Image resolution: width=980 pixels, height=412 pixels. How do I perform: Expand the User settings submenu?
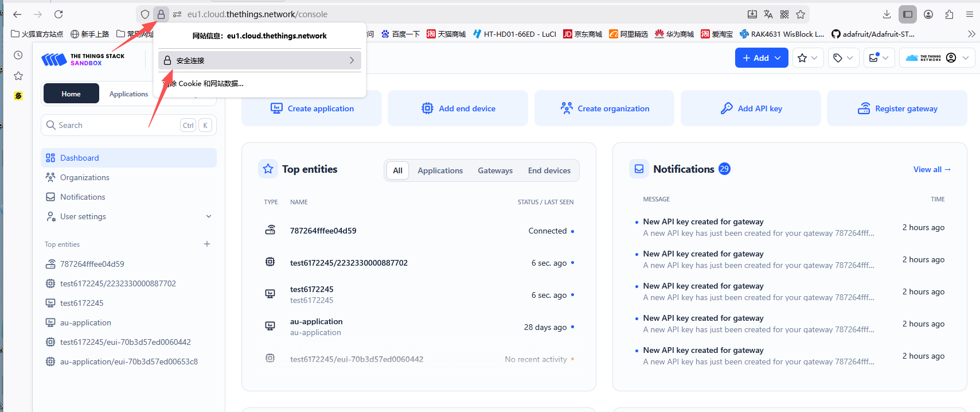[209, 216]
